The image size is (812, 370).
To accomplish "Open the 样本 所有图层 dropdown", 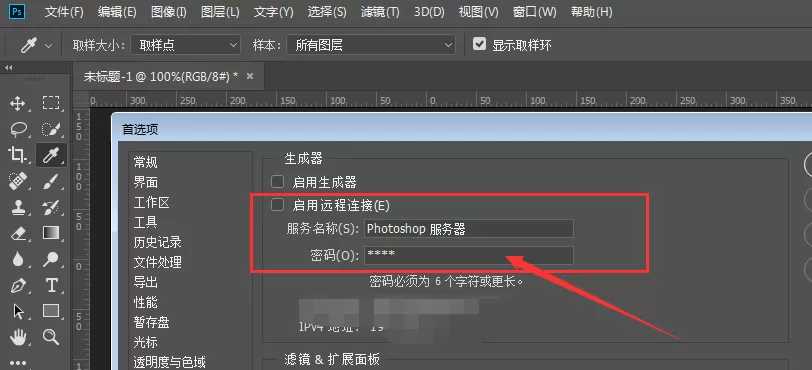I will (x=371, y=46).
